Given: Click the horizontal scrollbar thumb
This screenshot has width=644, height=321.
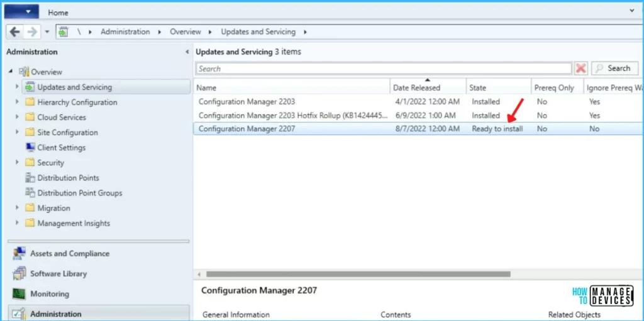Looking at the screenshot, I should [358, 274].
